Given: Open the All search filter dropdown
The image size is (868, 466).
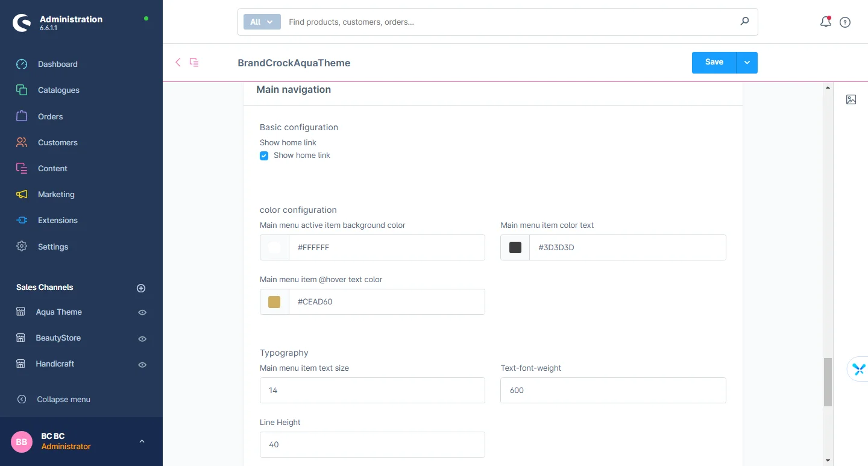Looking at the screenshot, I should [x=262, y=22].
